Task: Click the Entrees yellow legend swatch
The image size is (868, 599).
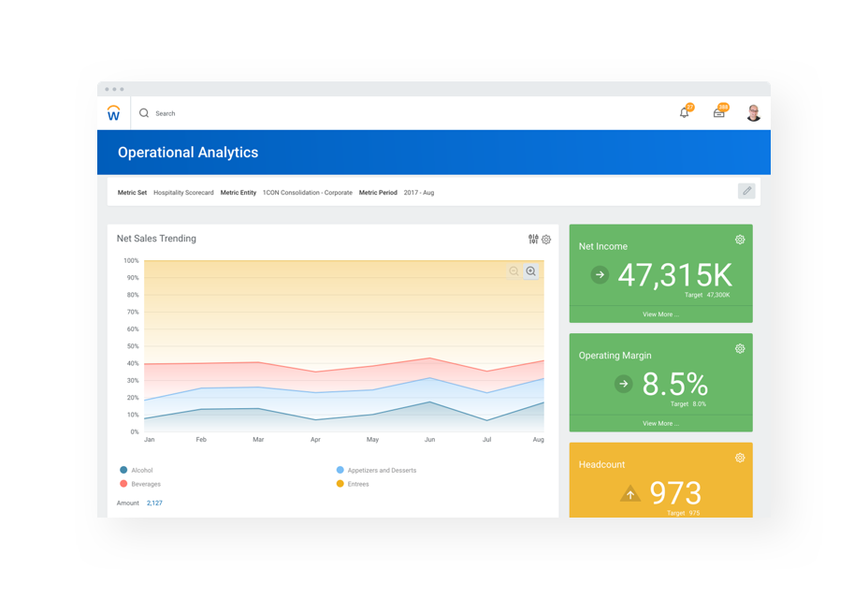Action: click(x=340, y=484)
